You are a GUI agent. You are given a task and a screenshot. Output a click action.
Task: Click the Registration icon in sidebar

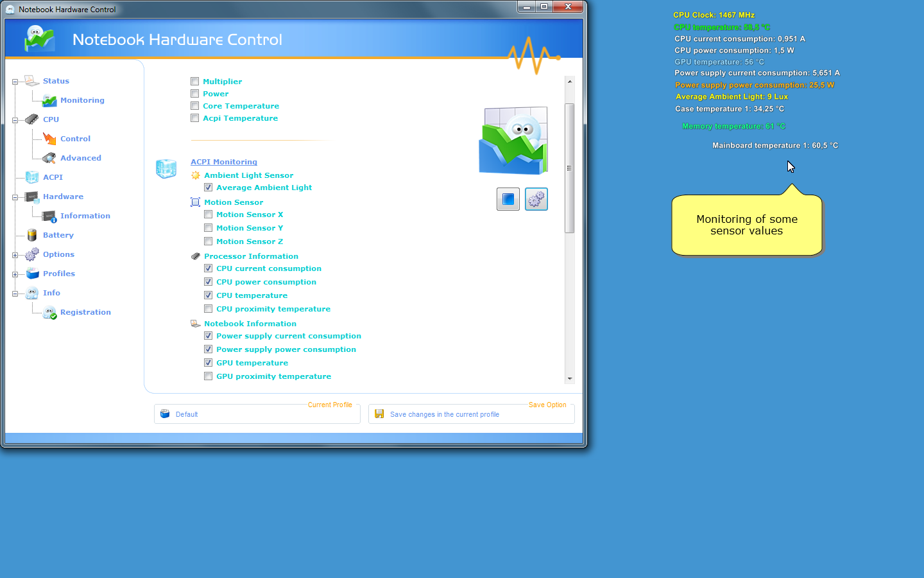pos(49,312)
